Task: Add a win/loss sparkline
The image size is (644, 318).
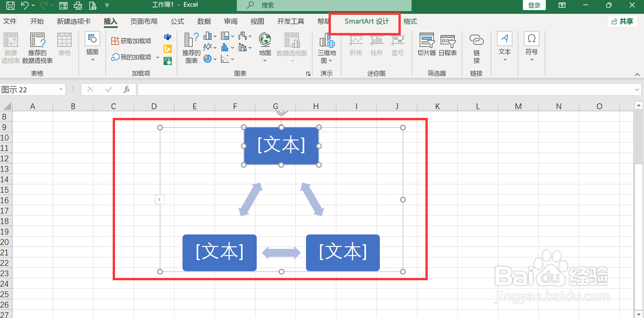Action: pyautogui.click(x=398, y=45)
